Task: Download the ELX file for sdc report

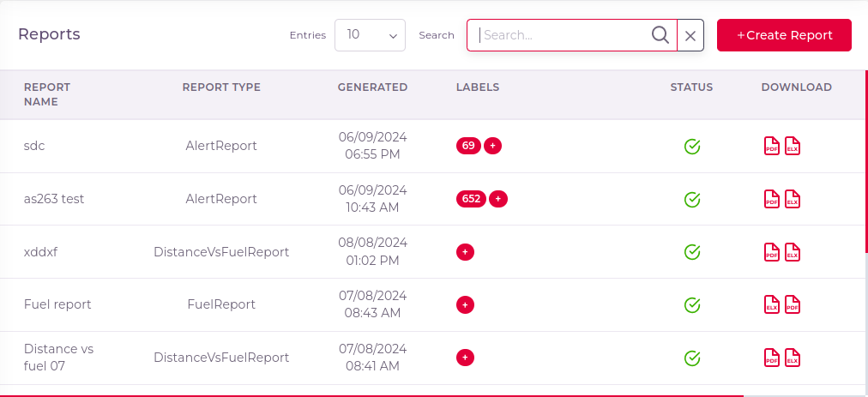Action: pos(793,146)
